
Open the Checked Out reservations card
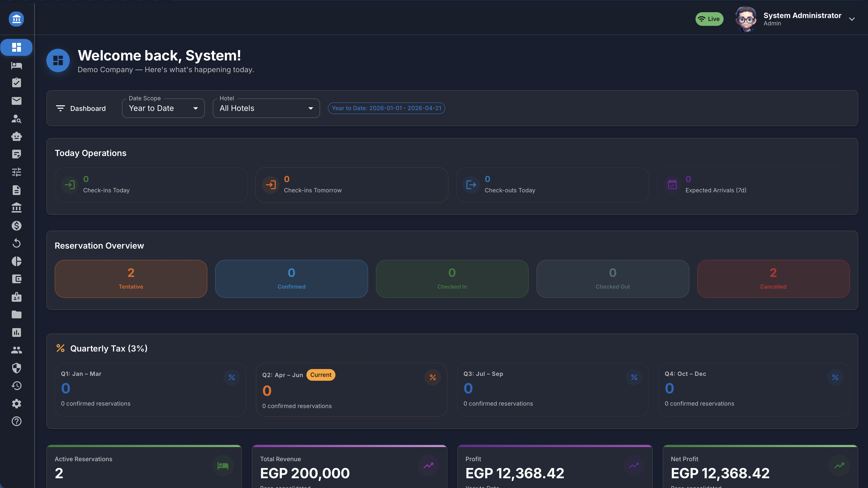click(x=613, y=279)
